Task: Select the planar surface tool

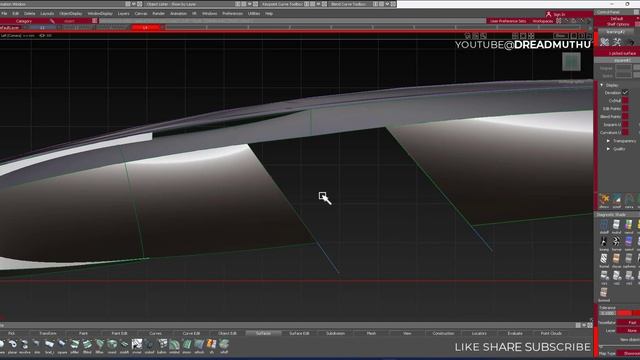Action: 13,345
